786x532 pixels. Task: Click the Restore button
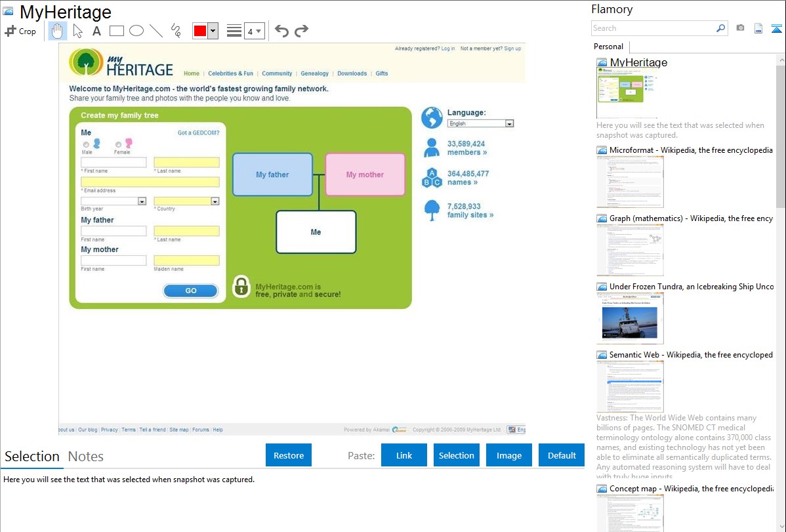[x=289, y=455]
